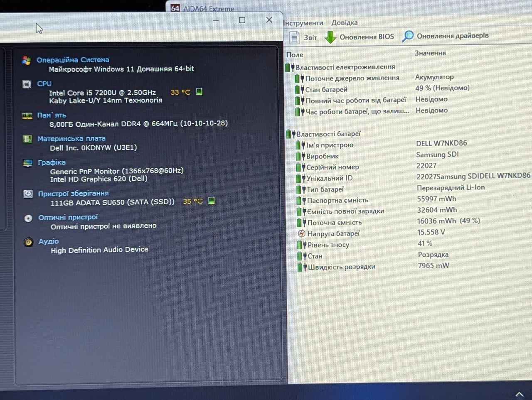This screenshot has width=532, height=400.
Task: Click the Значення column header
Action: pos(430,53)
